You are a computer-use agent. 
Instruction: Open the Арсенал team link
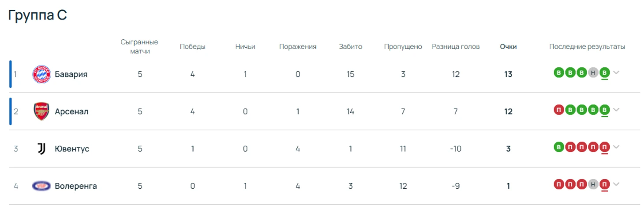tap(71, 111)
